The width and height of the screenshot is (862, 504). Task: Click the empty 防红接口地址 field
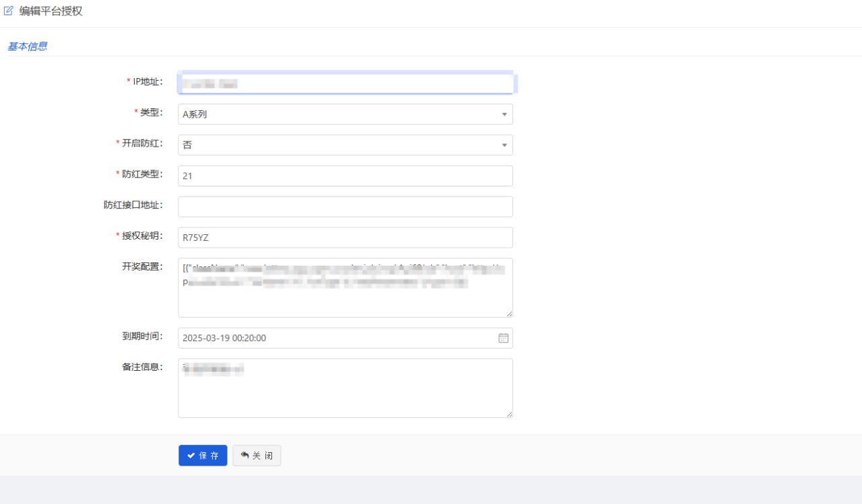point(345,207)
